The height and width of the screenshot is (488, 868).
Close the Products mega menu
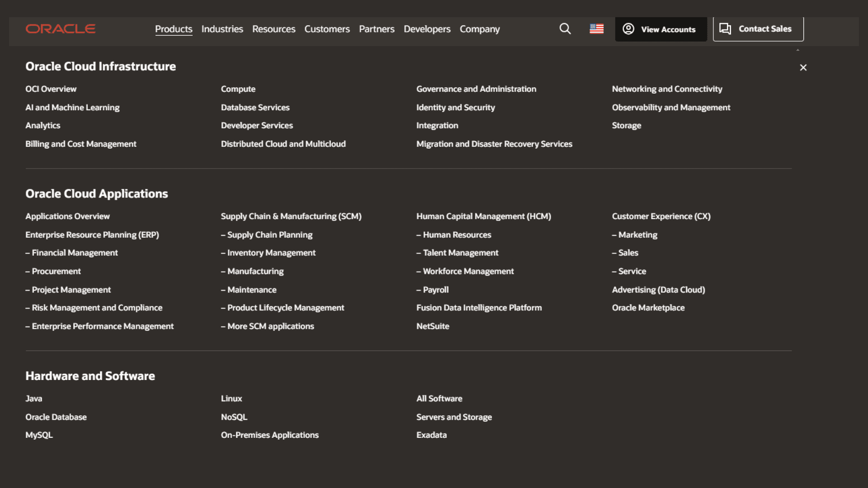click(x=803, y=67)
